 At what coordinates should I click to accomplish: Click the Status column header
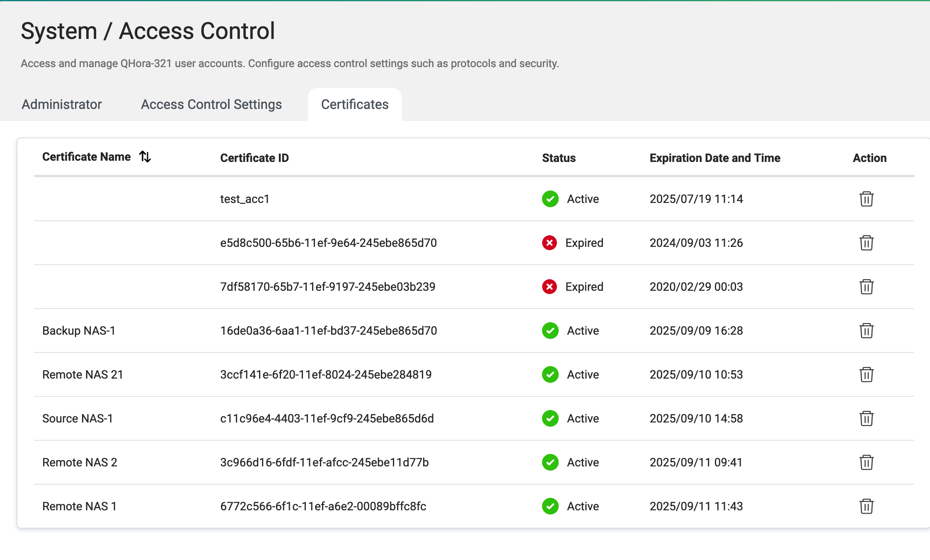pos(559,158)
